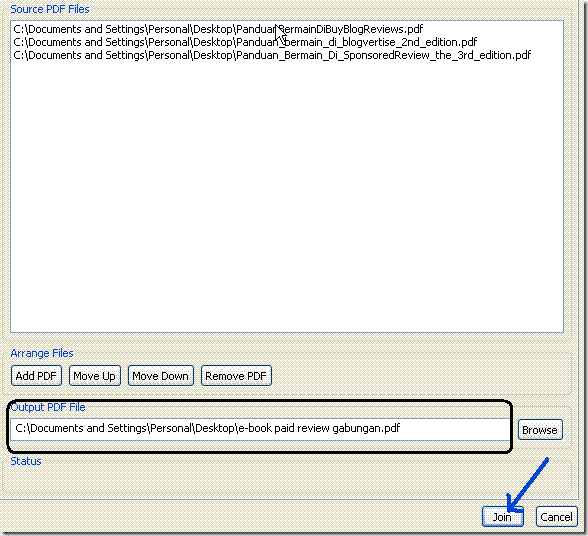This screenshot has height=536, width=588.
Task: Click the Status section label
Action: tap(26, 461)
